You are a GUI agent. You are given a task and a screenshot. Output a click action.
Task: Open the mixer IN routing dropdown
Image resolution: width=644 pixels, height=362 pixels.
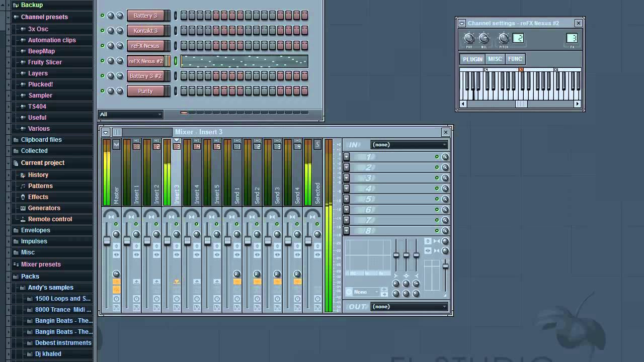tap(409, 145)
